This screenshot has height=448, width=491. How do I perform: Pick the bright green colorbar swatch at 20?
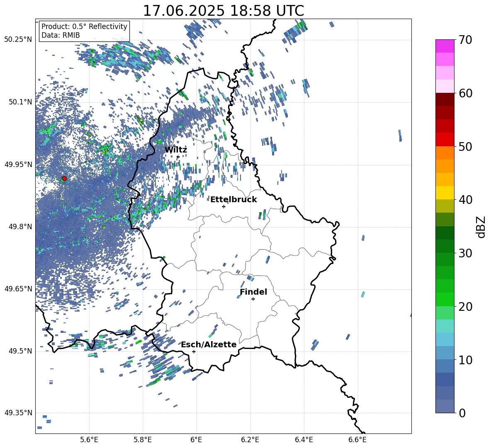pos(445,299)
